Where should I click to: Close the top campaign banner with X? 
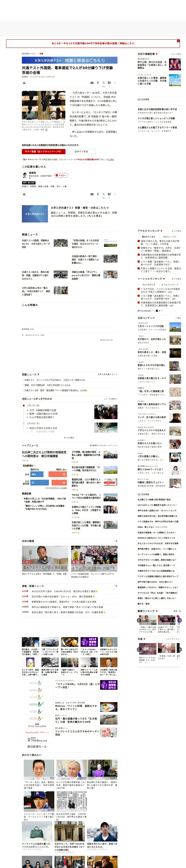178,41
